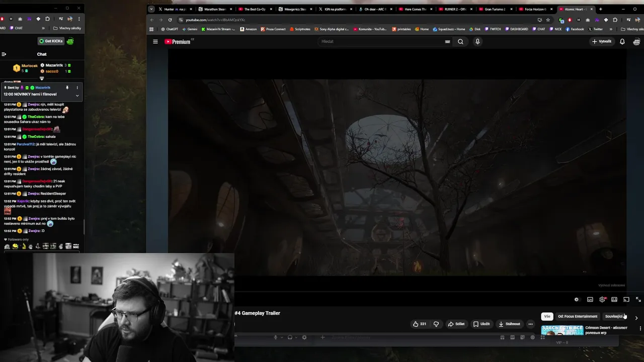
Task: Reload the YouTube page
Action: (x=170, y=20)
